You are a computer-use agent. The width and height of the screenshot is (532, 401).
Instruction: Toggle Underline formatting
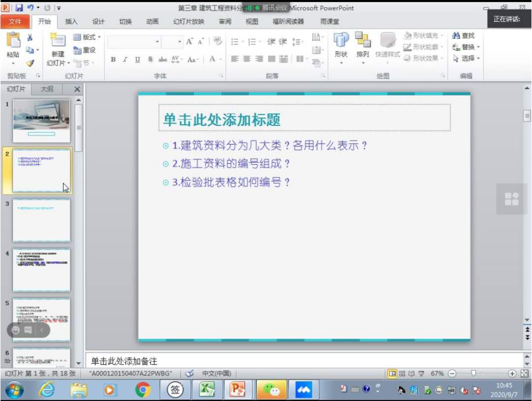point(137,60)
